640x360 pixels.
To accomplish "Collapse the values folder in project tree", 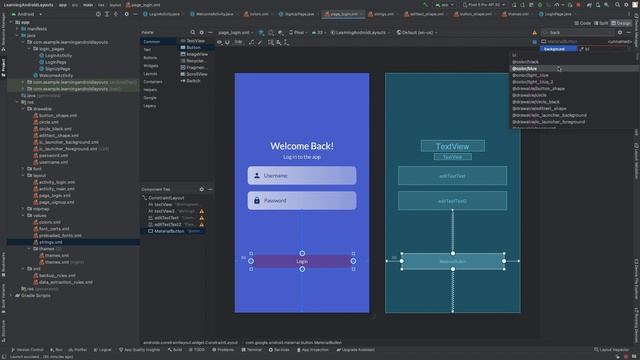I will [23, 216].
